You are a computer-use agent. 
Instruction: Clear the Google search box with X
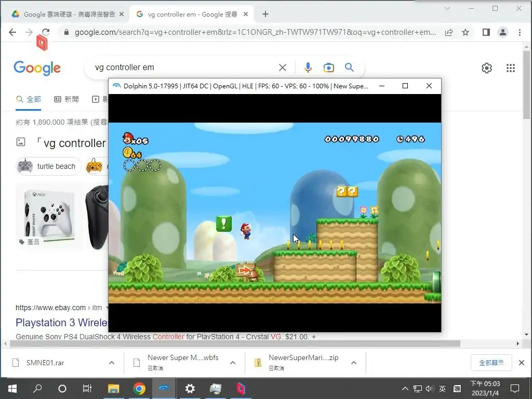[282, 68]
